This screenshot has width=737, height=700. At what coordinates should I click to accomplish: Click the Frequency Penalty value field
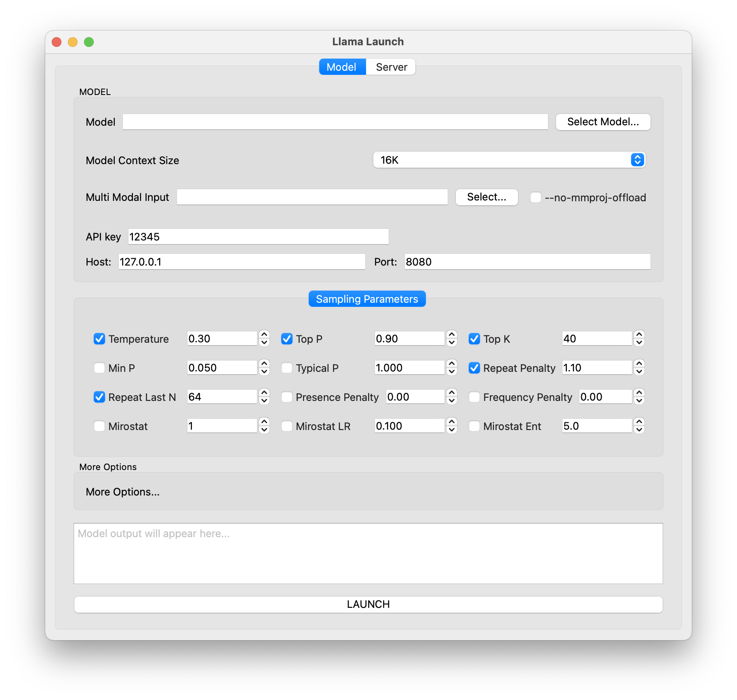click(x=606, y=396)
